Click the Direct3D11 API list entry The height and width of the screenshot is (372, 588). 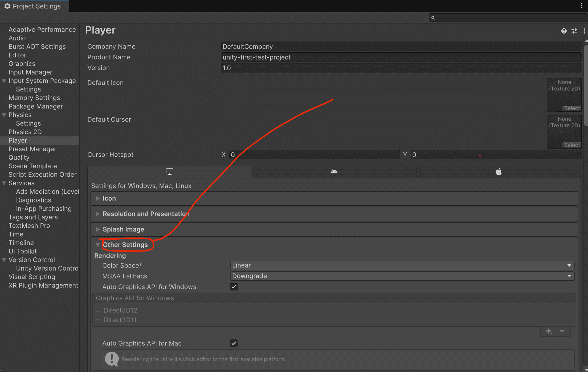point(334,320)
